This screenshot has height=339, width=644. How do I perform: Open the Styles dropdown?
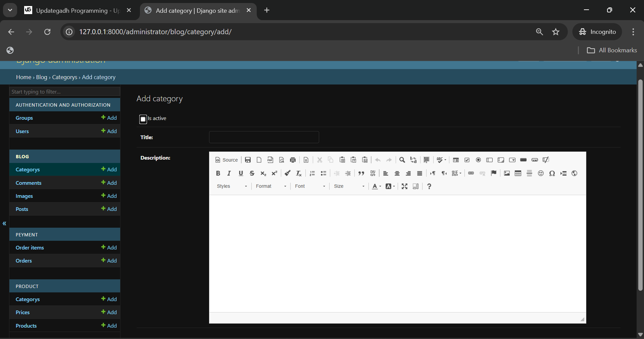point(232,186)
